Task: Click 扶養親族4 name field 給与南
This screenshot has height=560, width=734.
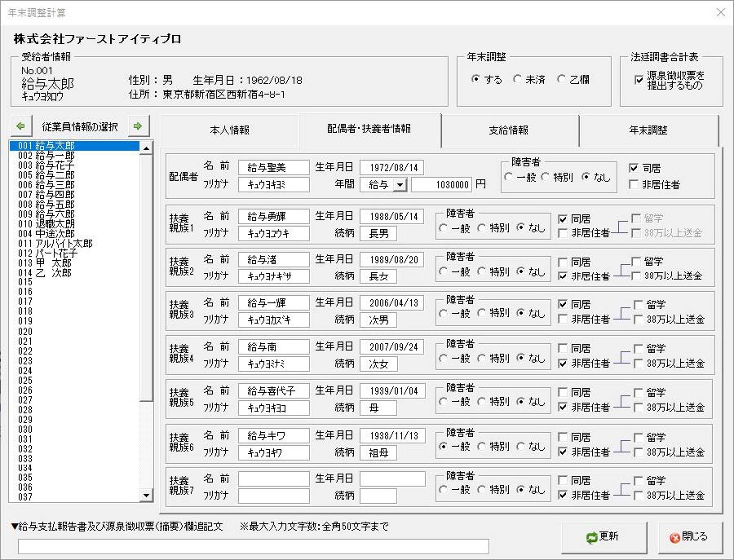Action: pyautogui.click(x=274, y=346)
